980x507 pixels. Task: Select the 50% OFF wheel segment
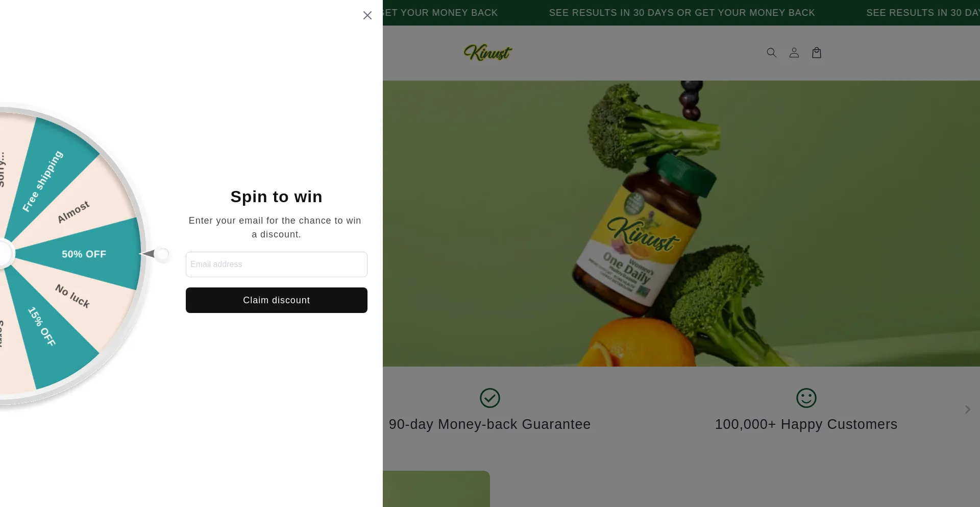[84, 254]
